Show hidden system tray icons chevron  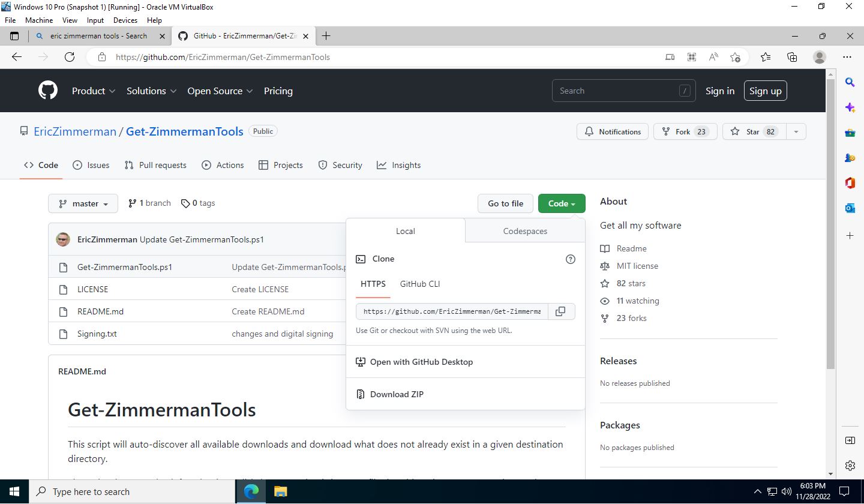pos(757,491)
